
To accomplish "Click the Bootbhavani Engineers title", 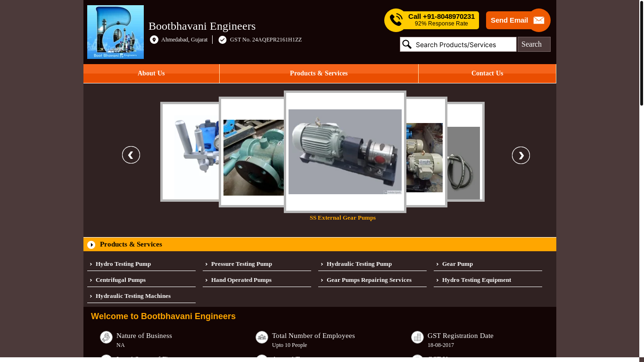I will pyautogui.click(x=202, y=26).
